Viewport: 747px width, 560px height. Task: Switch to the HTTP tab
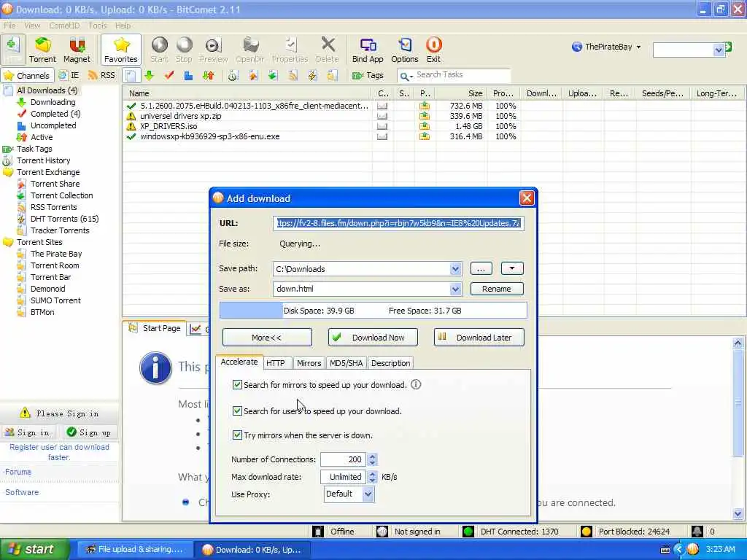click(x=276, y=363)
